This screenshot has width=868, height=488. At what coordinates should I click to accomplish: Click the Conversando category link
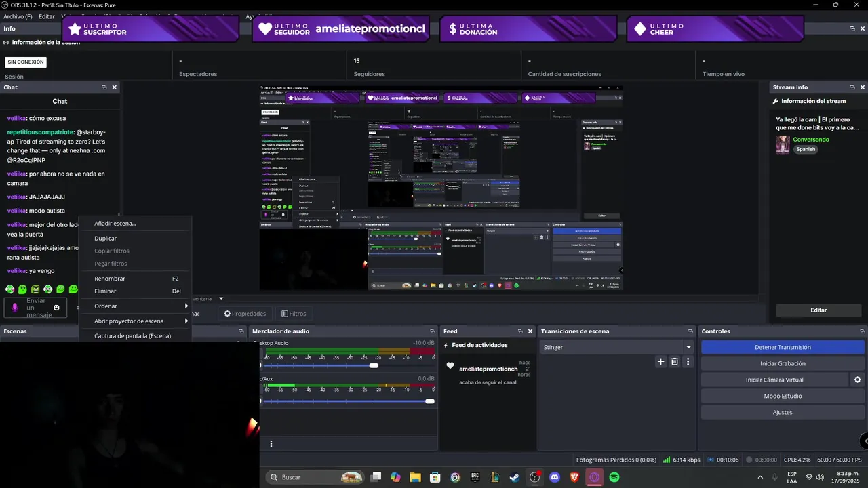(x=811, y=140)
